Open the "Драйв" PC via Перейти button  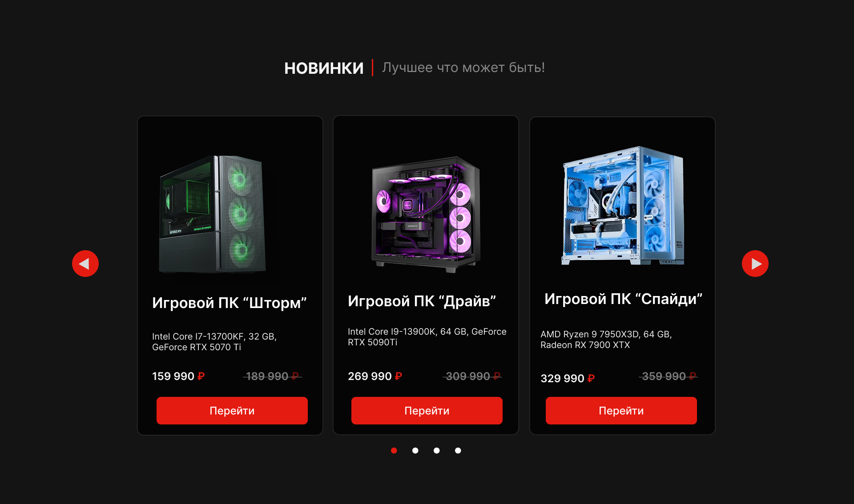[x=427, y=411]
